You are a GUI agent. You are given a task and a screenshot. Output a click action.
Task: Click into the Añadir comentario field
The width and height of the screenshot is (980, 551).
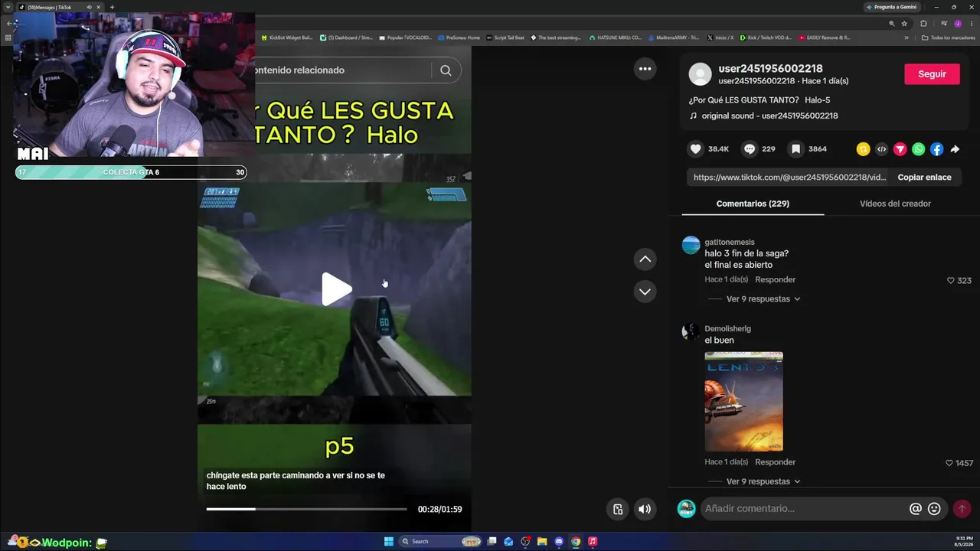[804, 509]
